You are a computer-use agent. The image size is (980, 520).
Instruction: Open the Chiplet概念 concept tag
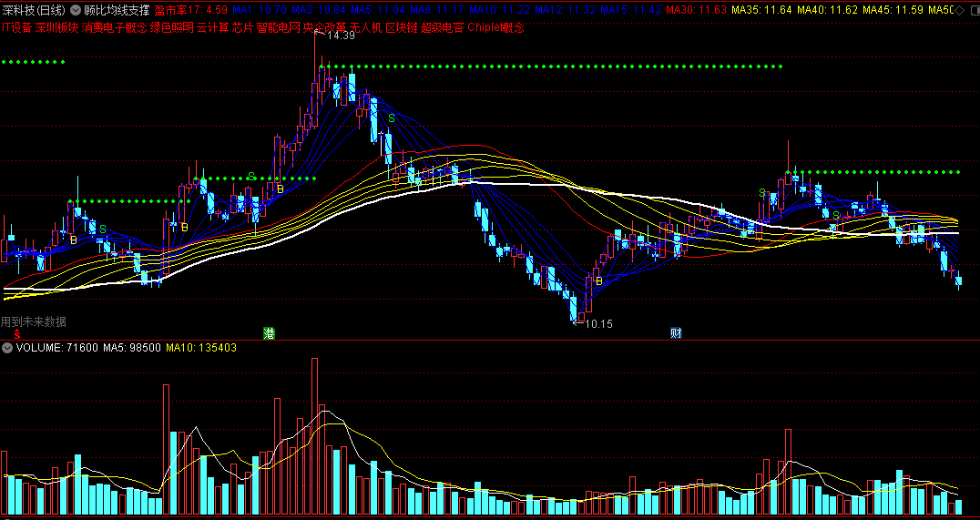(x=495, y=27)
